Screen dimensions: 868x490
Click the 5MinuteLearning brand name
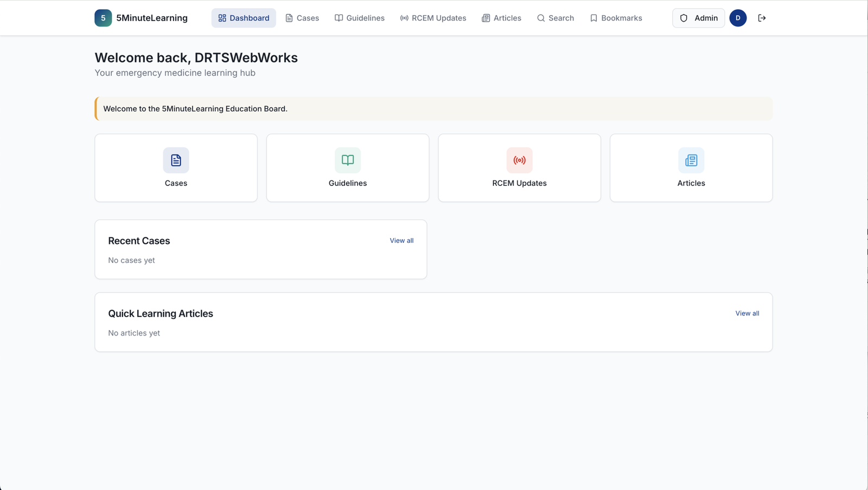tap(152, 18)
